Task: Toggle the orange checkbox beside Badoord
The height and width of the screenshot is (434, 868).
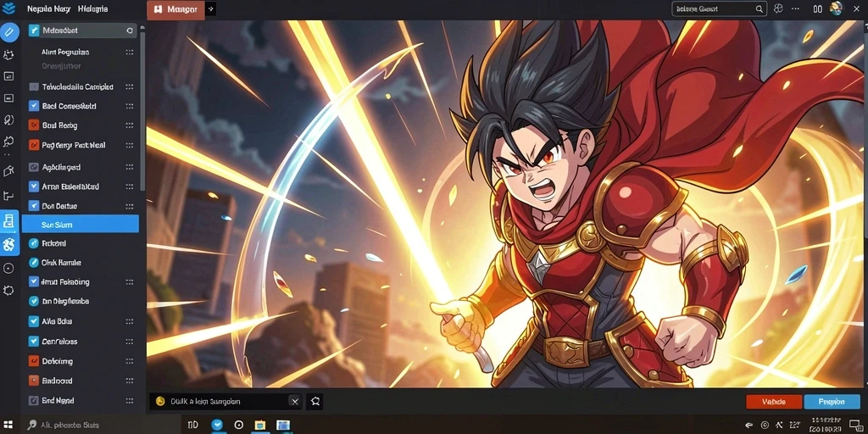Action: coord(33,381)
